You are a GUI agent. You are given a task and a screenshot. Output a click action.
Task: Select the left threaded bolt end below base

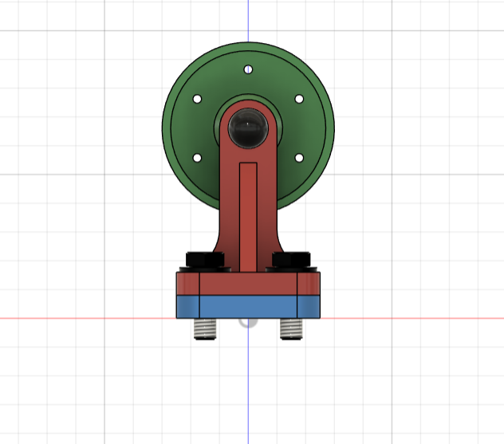coord(205,329)
